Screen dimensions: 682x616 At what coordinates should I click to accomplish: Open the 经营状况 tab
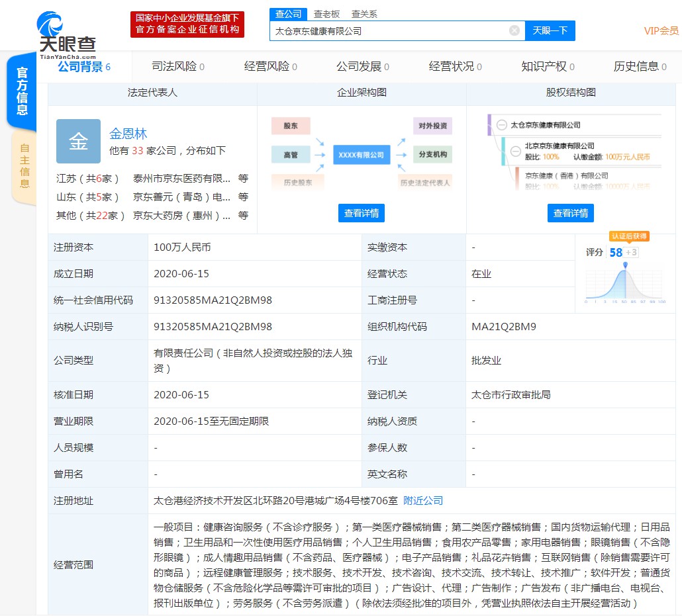coord(455,67)
